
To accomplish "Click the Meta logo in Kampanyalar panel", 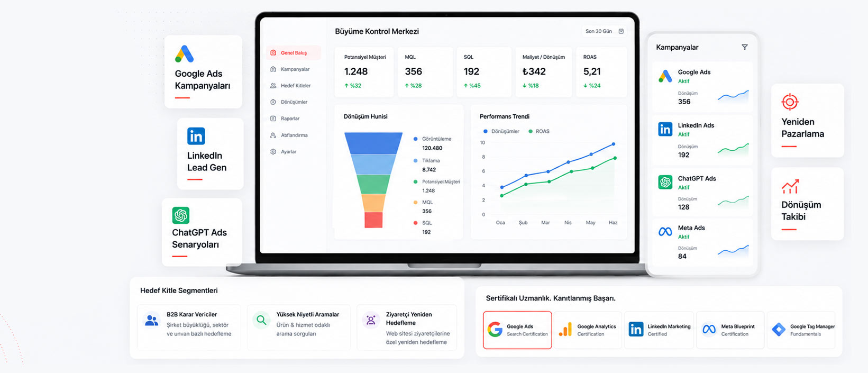I will (665, 232).
